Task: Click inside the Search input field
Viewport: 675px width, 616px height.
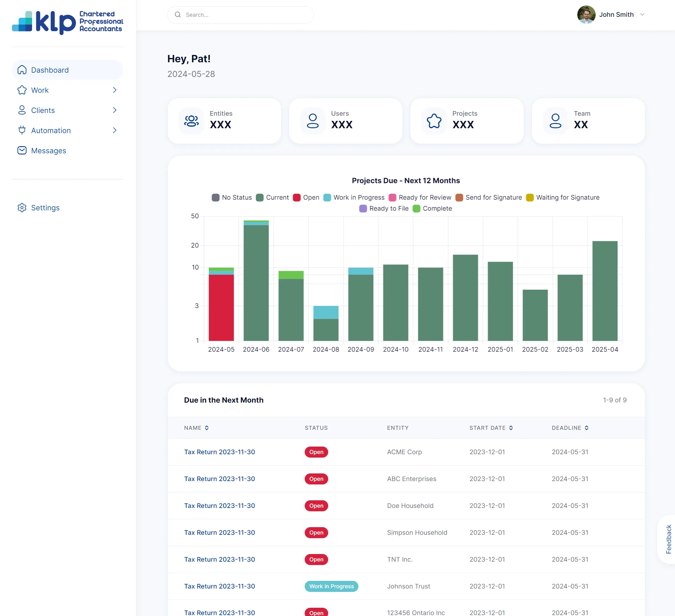Action: [x=240, y=15]
